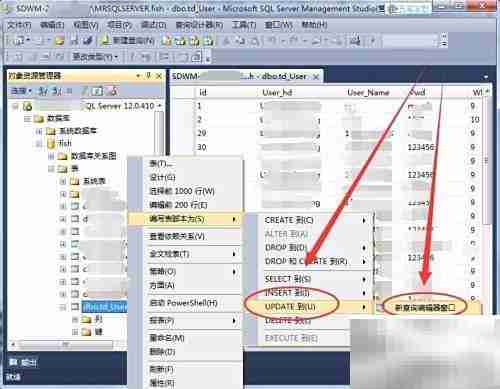Open the 工具(T) menu

tap(244, 25)
